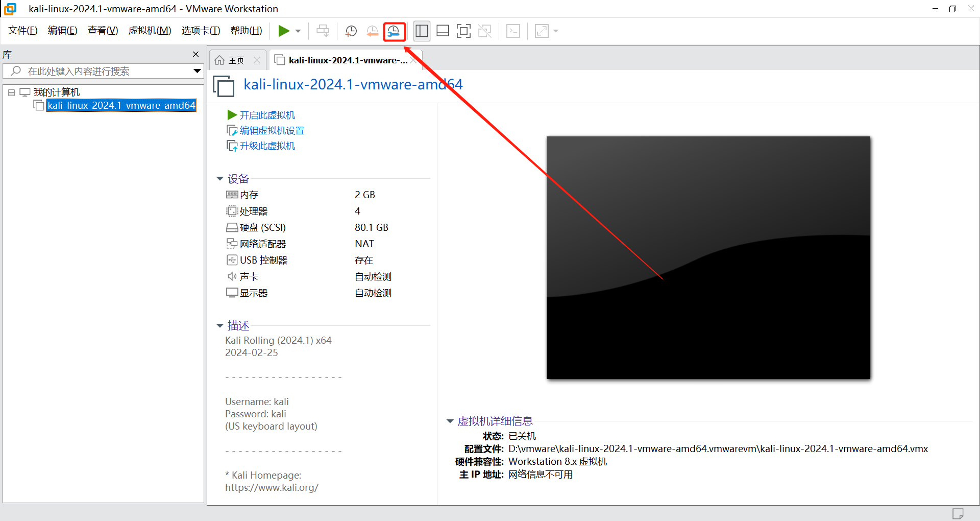
Task: Click the speaker icon beside 声卡
Action: coord(232,276)
